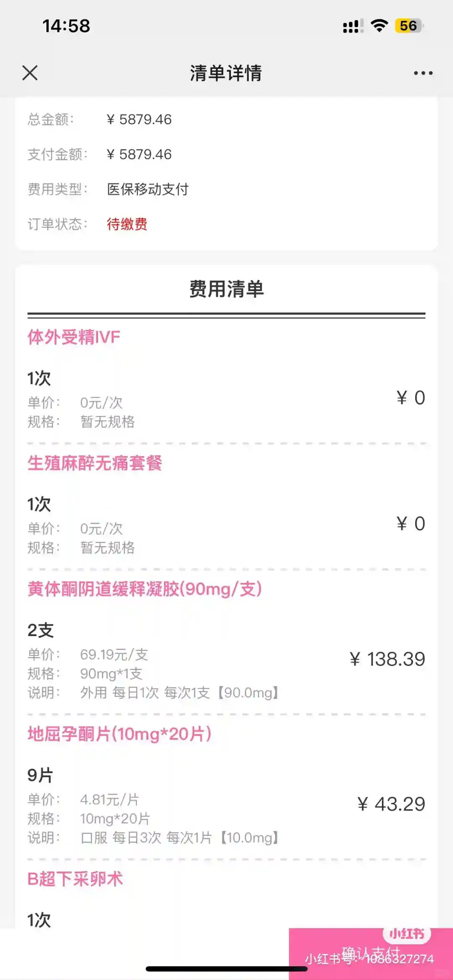Tap the battery level indicator
The height and width of the screenshot is (980, 453).
(409, 26)
